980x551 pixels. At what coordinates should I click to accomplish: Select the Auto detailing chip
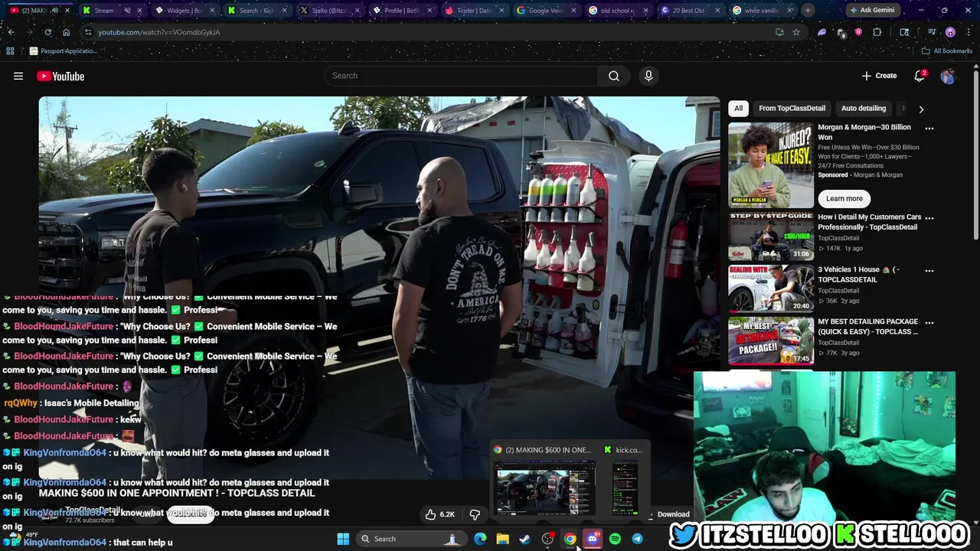tap(864, 109)
